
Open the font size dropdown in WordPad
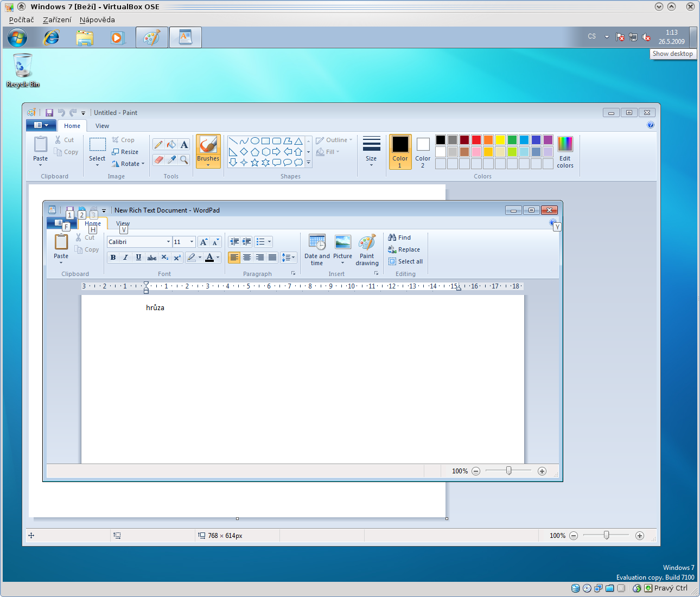point(192,242)
